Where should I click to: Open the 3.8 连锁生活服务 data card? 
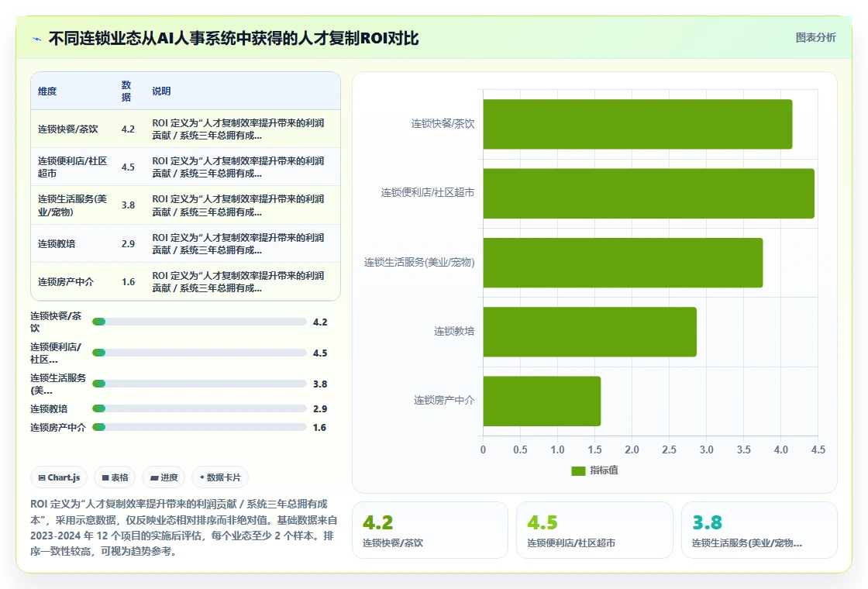point(759,530)
